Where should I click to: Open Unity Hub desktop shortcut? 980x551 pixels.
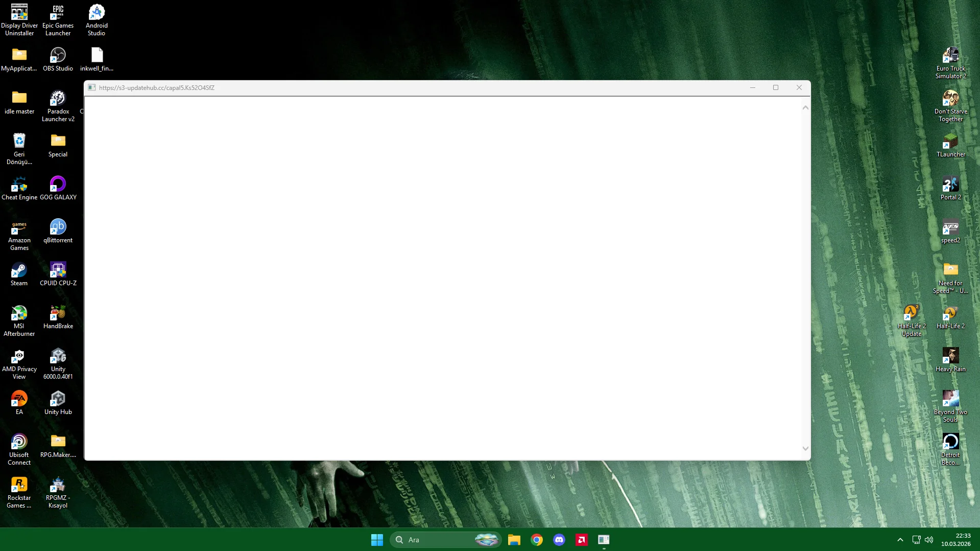coord(58,403)
